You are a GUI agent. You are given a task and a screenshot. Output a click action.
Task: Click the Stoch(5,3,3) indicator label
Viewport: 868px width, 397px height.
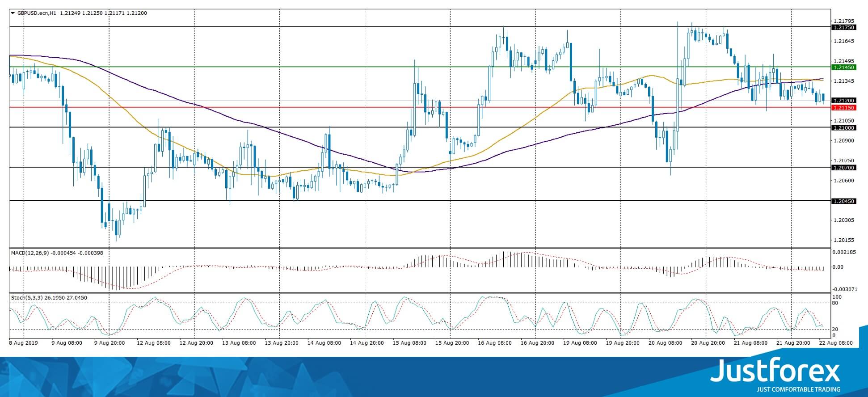(27, 298)
